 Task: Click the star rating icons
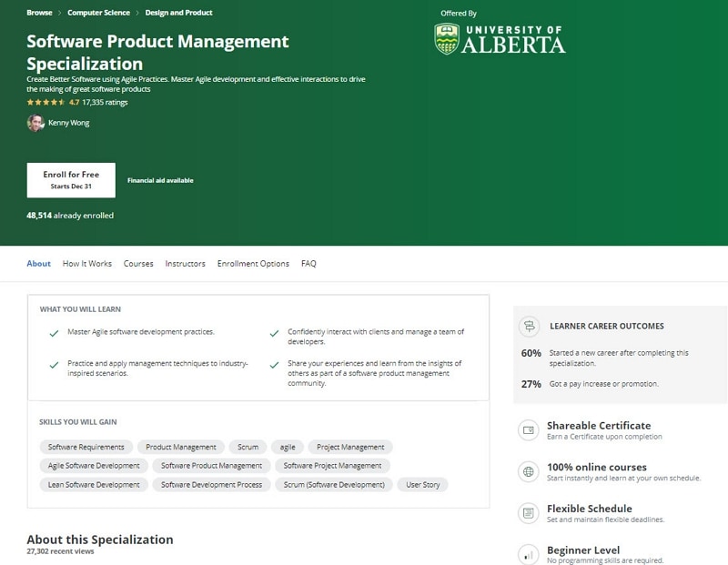46,102
